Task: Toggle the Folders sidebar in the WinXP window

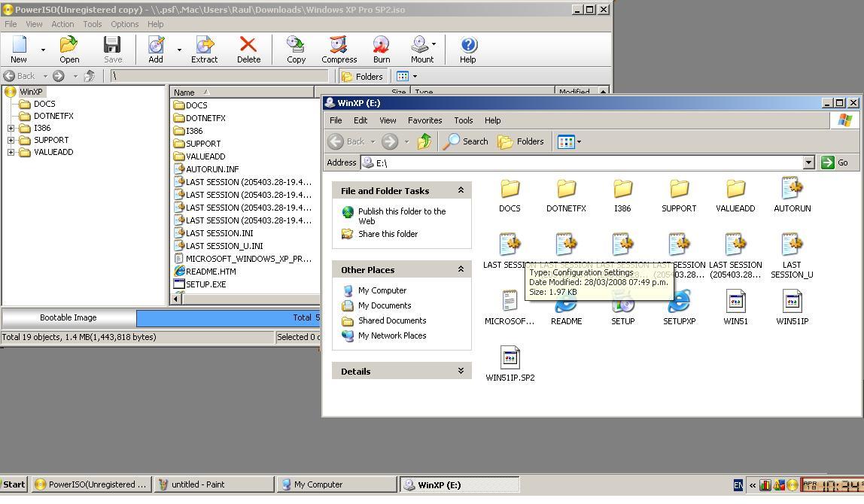Action: 522,141
